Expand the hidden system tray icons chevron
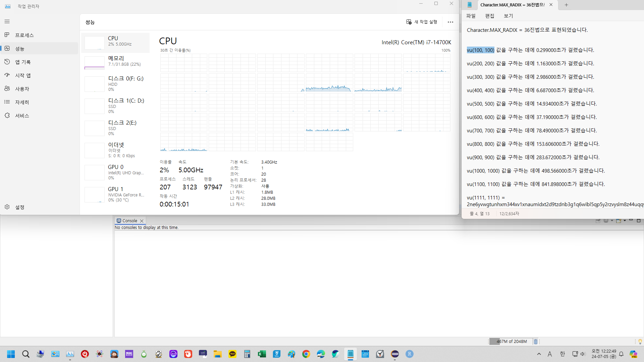 pyautogui.click(x=539, y=354)
